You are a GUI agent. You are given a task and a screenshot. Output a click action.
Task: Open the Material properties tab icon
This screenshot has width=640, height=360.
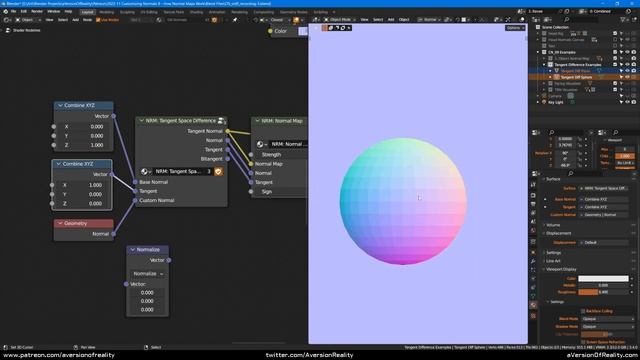coord(533,305)
